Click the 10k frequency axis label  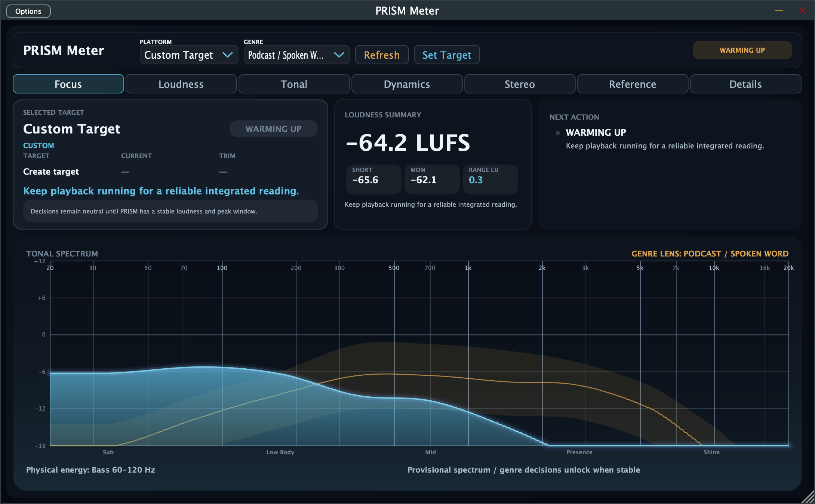[x=714, y=268]
